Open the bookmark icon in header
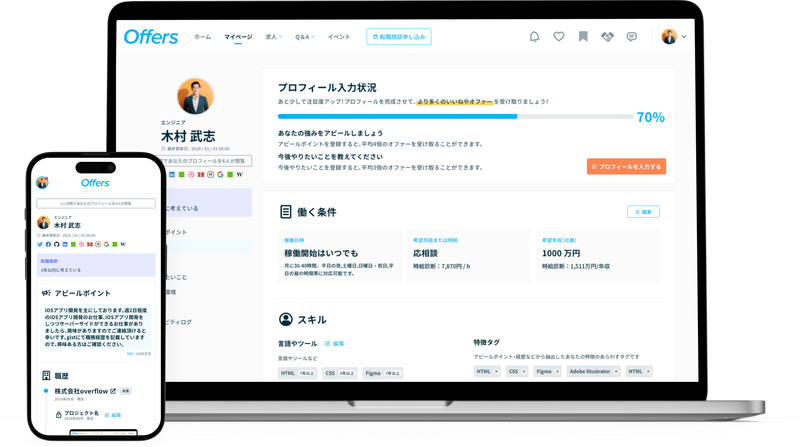The width and height of the screenshot is (800, 447). coord(583,37)
